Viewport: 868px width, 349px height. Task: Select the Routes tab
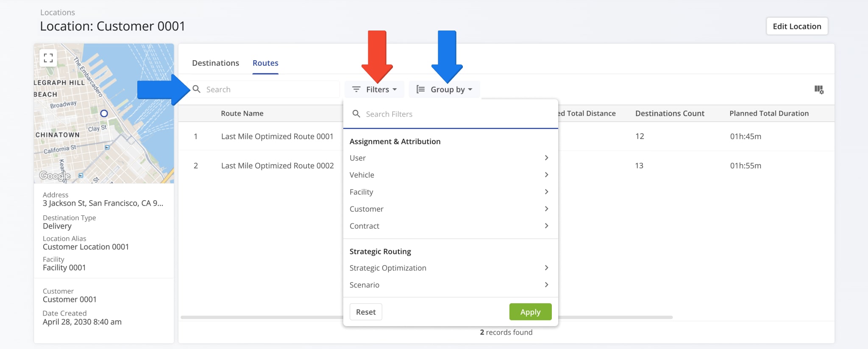click(265, 63)
